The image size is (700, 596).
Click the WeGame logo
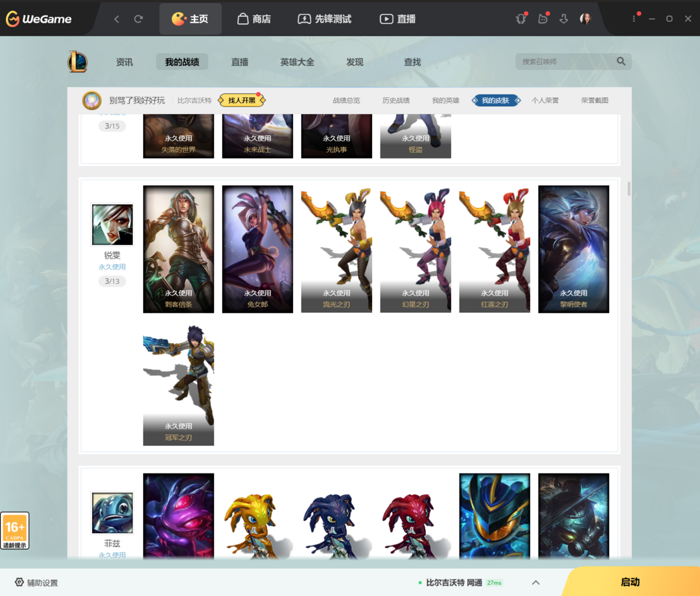[x=38, y=19]
